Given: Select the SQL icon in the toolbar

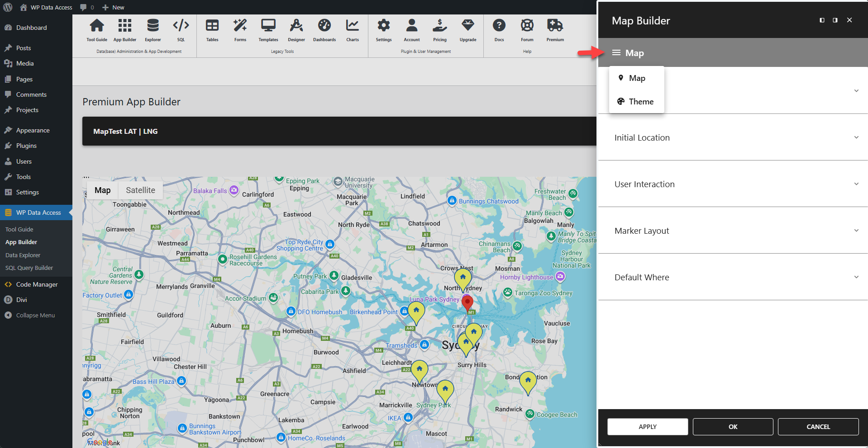Looking at the screenshot, I should point(181,30).
